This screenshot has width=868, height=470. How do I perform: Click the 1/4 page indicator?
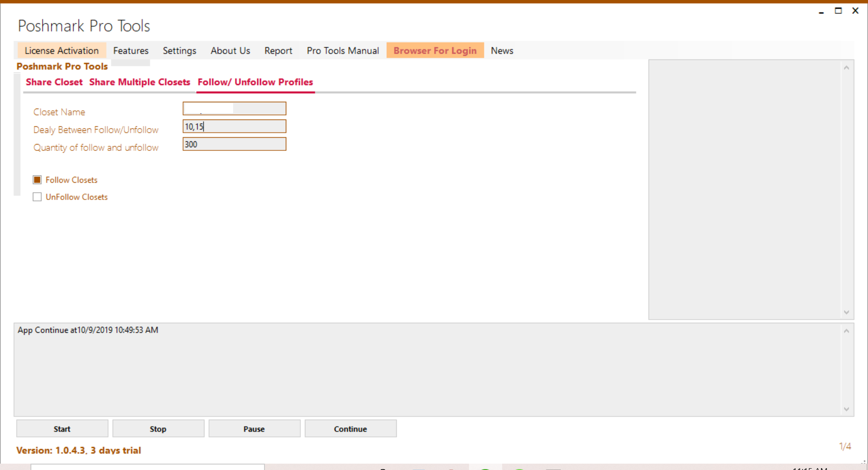coord(845,447)
